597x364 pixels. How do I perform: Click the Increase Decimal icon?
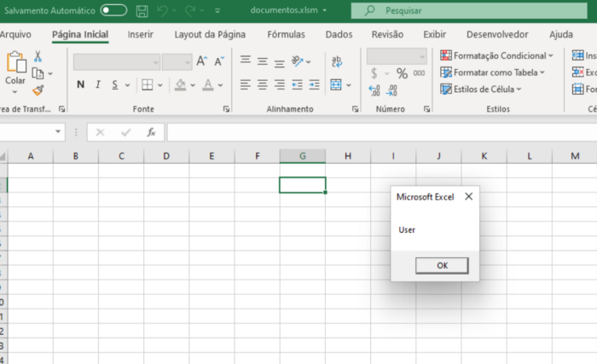point(374,90)
